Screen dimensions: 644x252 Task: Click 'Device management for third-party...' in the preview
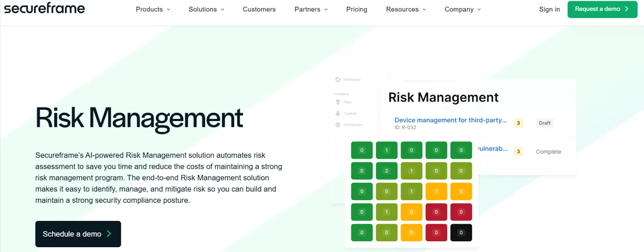(450, 120)
